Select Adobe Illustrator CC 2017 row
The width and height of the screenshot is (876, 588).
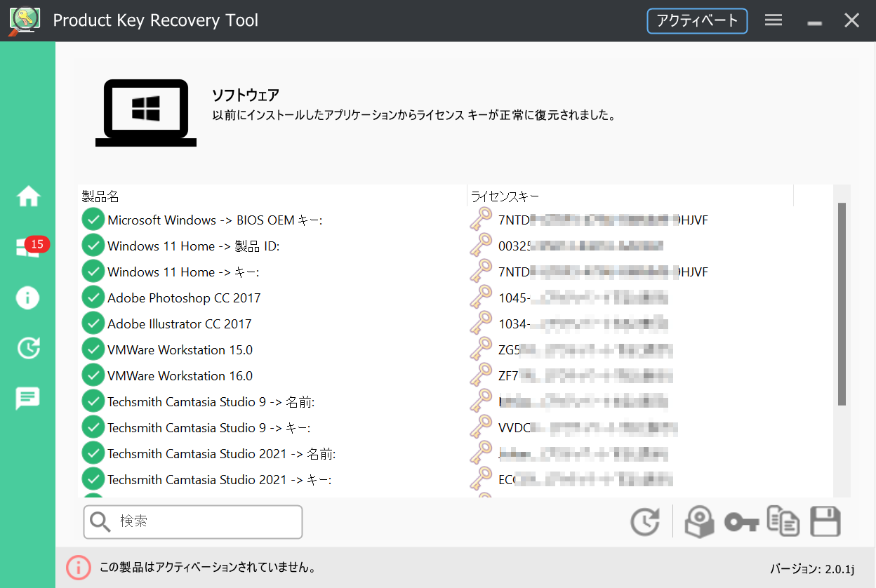(x=455, y=323)
